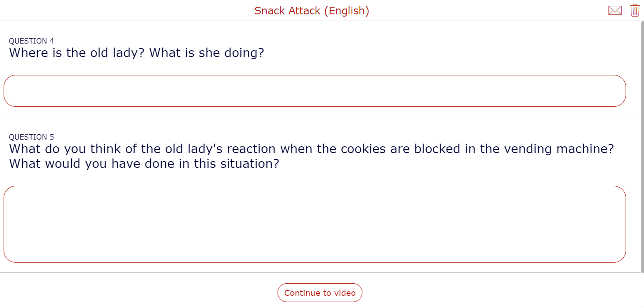Click the QUESTION 4 label

[x=32, y=41]
